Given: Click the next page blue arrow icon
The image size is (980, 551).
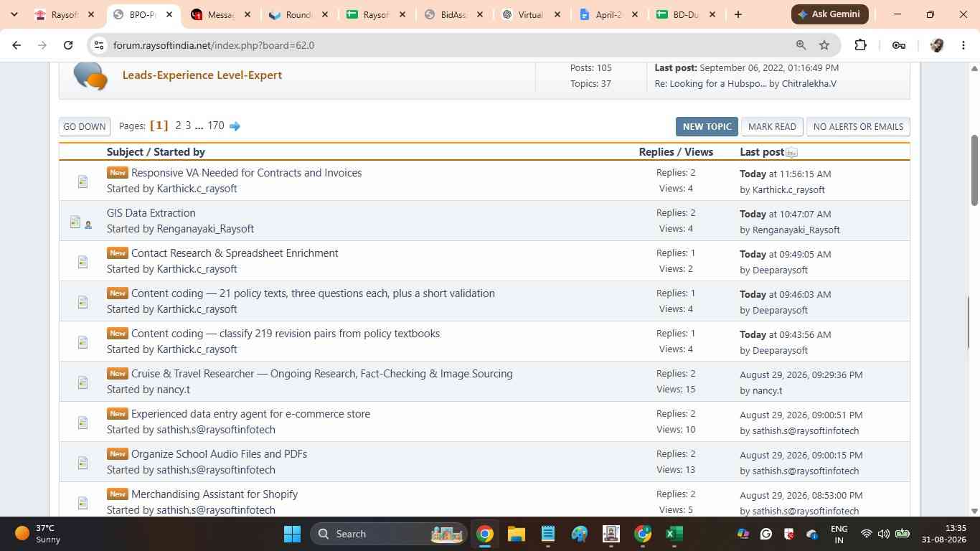Looking at the screenshot, I should point(235,126).
